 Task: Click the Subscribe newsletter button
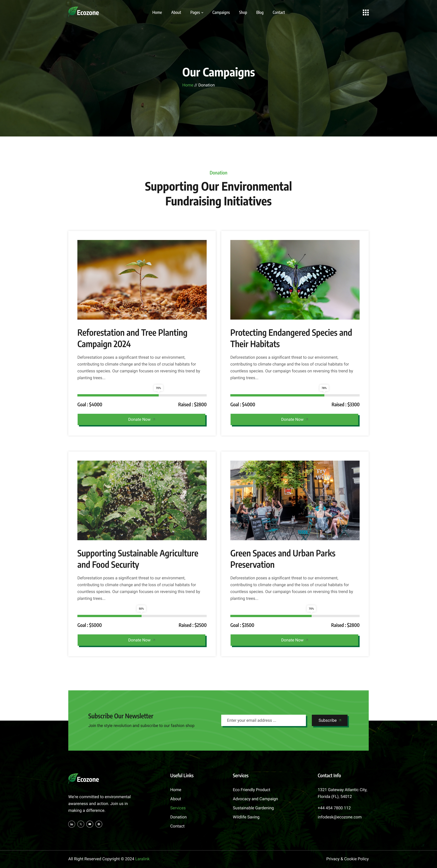(x=330, y=720)
